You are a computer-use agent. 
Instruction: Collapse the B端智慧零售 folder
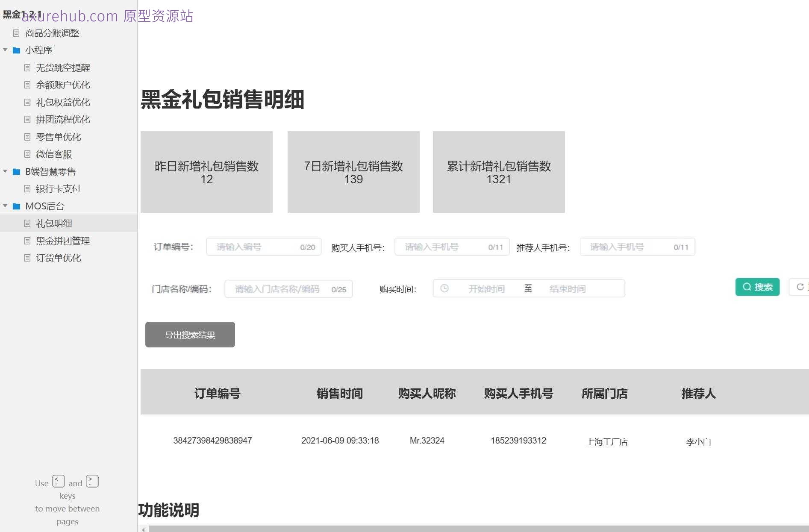click(5, 171)
